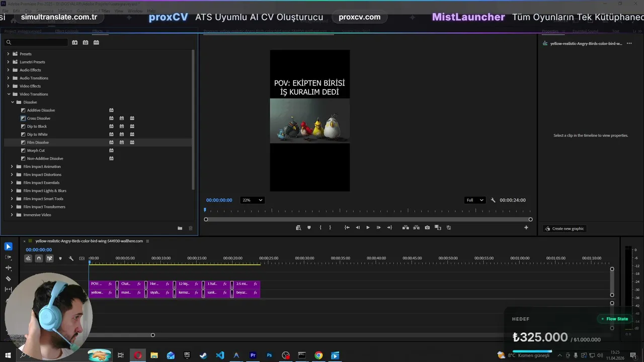Expand the Lumetri Presets folder

[x=8, y=62]
